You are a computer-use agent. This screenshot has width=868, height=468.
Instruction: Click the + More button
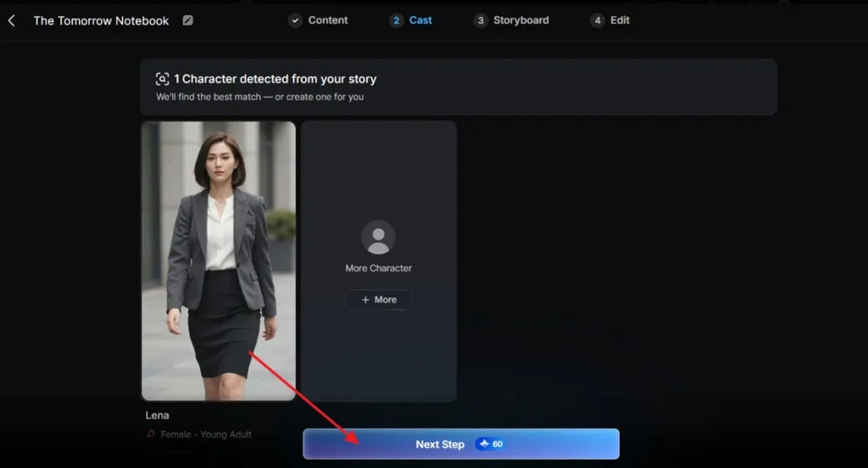pyautogui.click(x=378, y=299)
